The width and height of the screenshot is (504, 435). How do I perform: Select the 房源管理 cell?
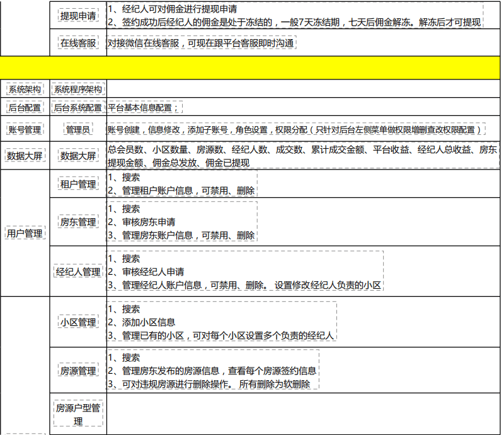[78, 371]
